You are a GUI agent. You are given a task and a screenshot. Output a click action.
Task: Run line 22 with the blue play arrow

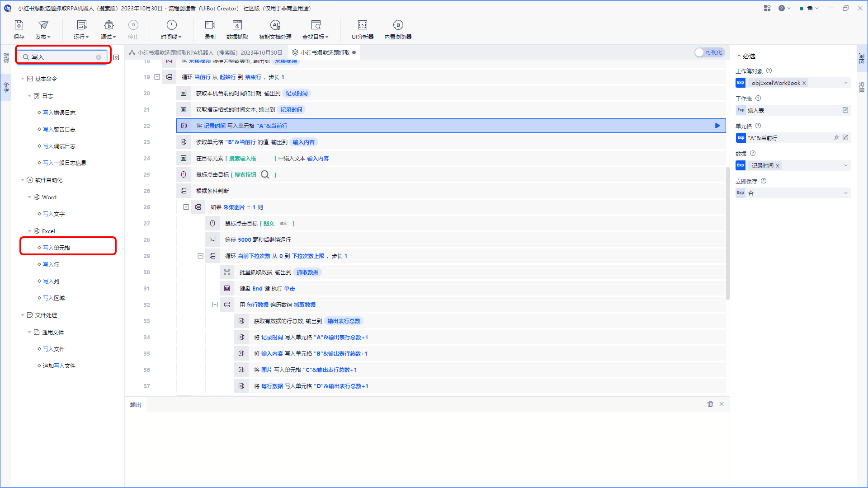717,126
